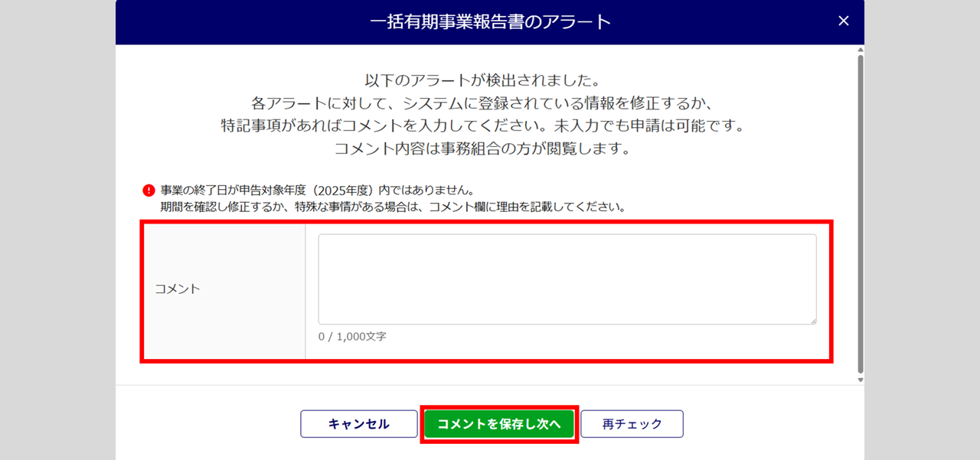Close the alert dialog with the X icon
Viewport: 980px width, 460px height.
844,21
